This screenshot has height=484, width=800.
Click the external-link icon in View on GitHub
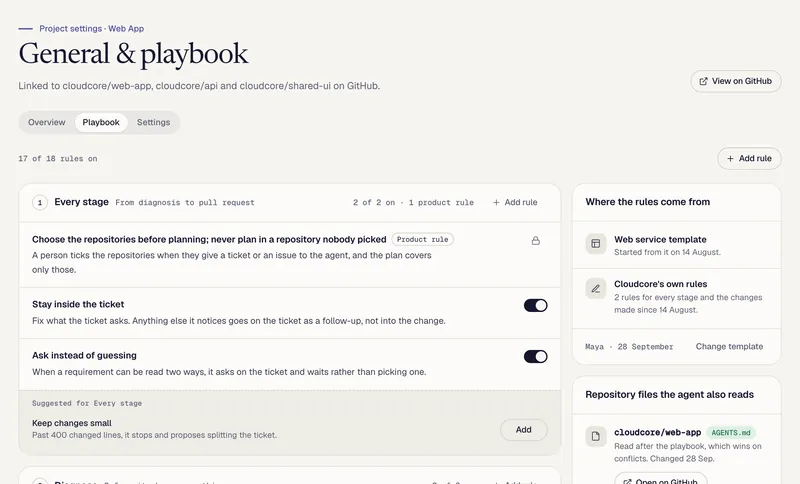[x=704, y=81]
